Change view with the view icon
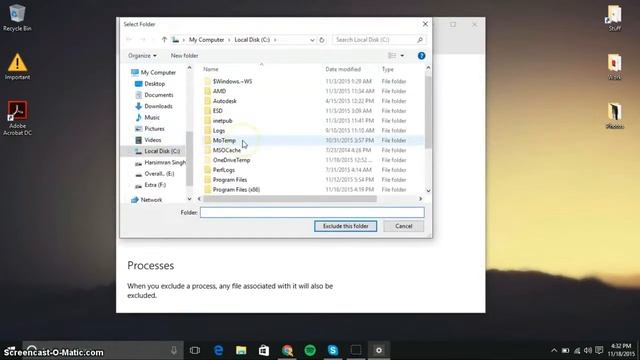640x360 pixels. 392,56
